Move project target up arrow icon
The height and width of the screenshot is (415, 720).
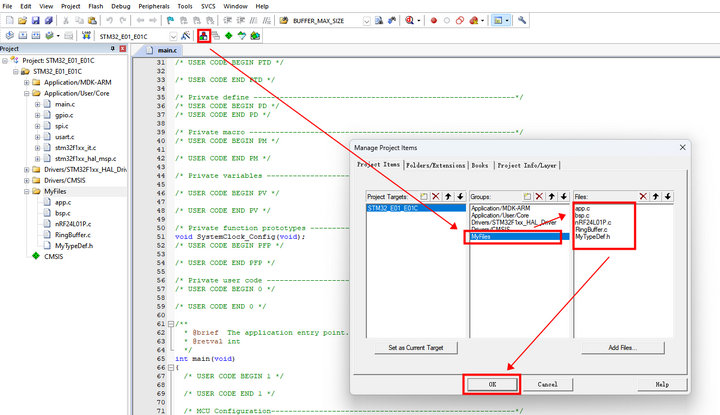[446, 197]
